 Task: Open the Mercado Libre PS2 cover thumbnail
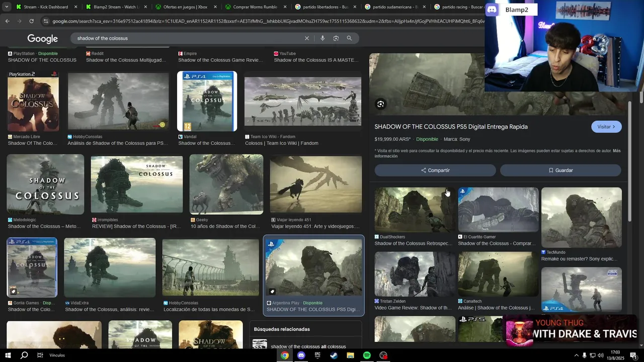point(33,101)
